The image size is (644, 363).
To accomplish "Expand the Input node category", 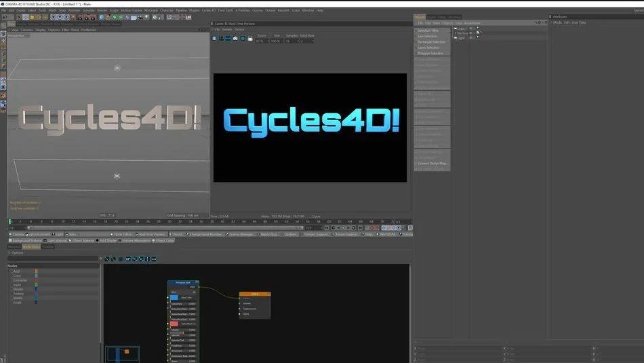I will pyautogui.click(x=16, y=285).
